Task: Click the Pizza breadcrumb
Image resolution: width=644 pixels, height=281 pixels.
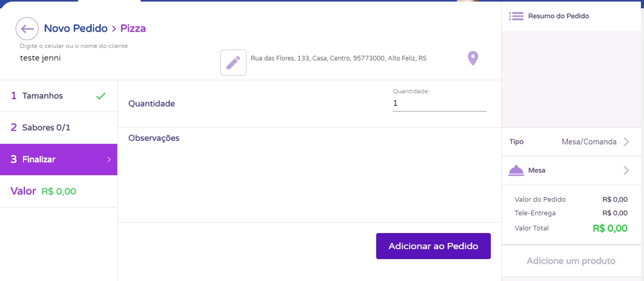Action: (133, 29)
